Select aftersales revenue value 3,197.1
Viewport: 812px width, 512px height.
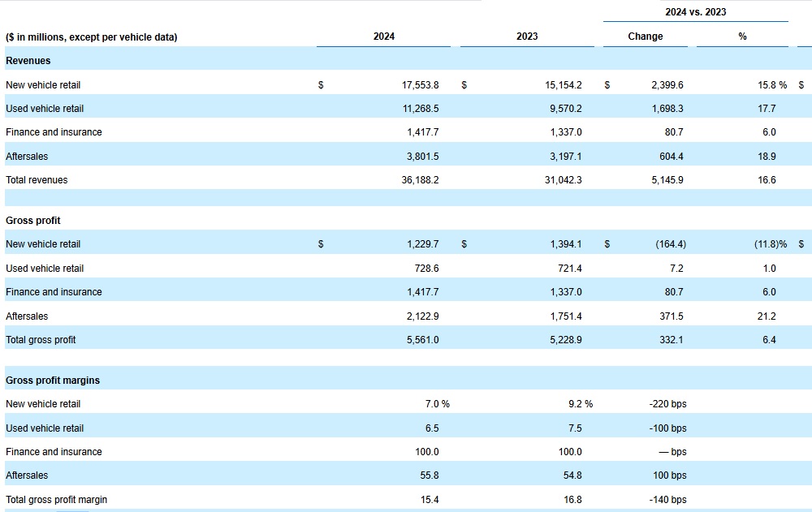pos(565,157)
